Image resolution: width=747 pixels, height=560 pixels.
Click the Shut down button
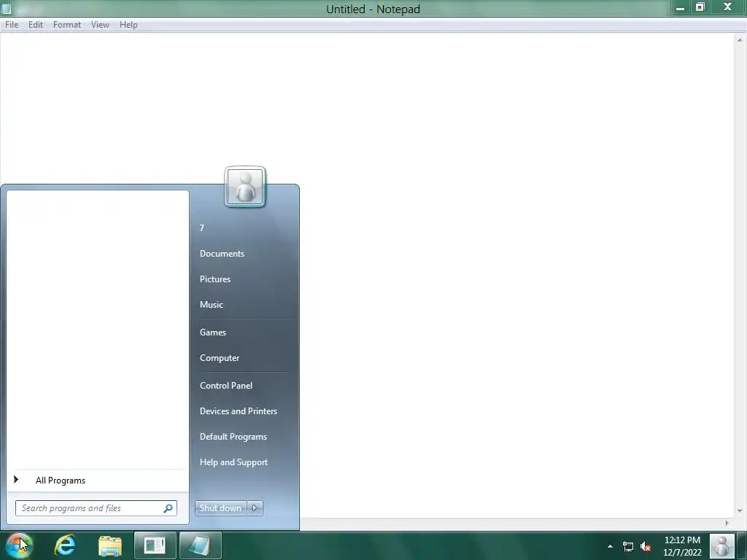point(220,508)
